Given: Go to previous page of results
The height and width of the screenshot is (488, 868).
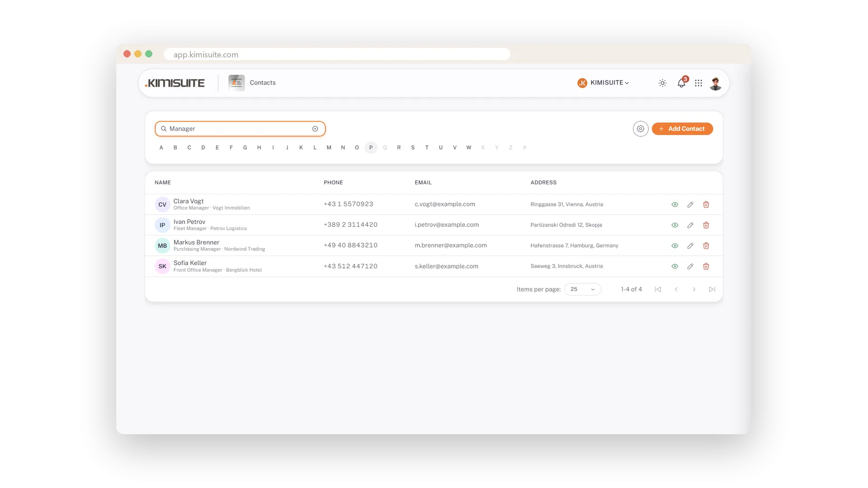Looking at the screenshot, I should point(676,289).
